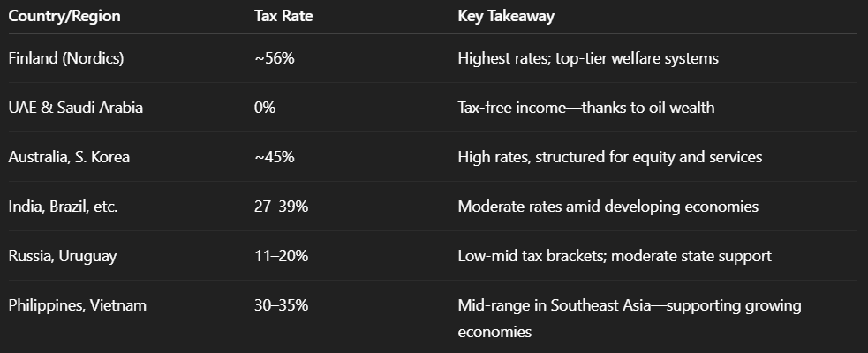Click the 'High rates, structured for equity' text

570,157
